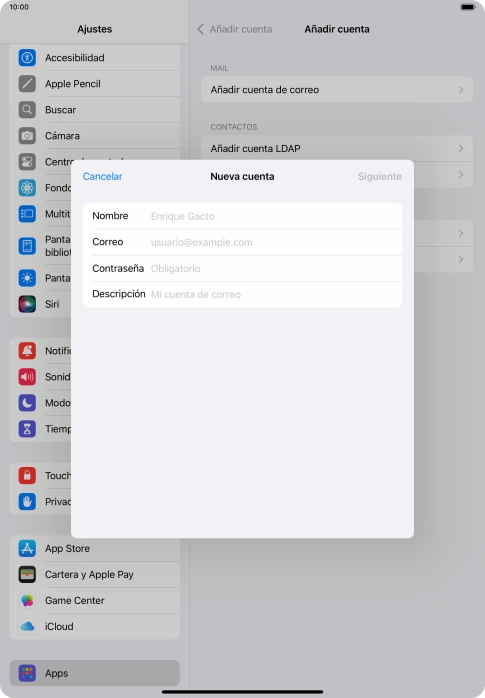Expand Añadir cuenta LDAP chevron
This screenshot has height=698, width=485.
tap(461, 148)
